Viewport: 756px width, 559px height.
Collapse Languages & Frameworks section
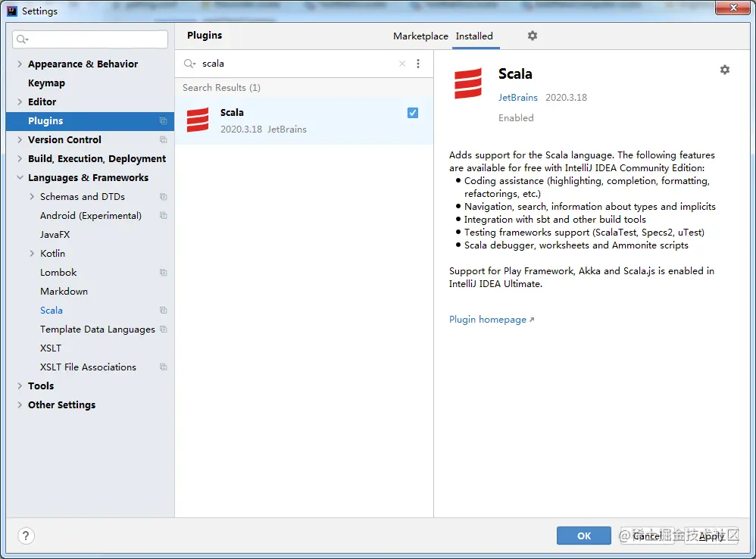click(x=20, y=178)
